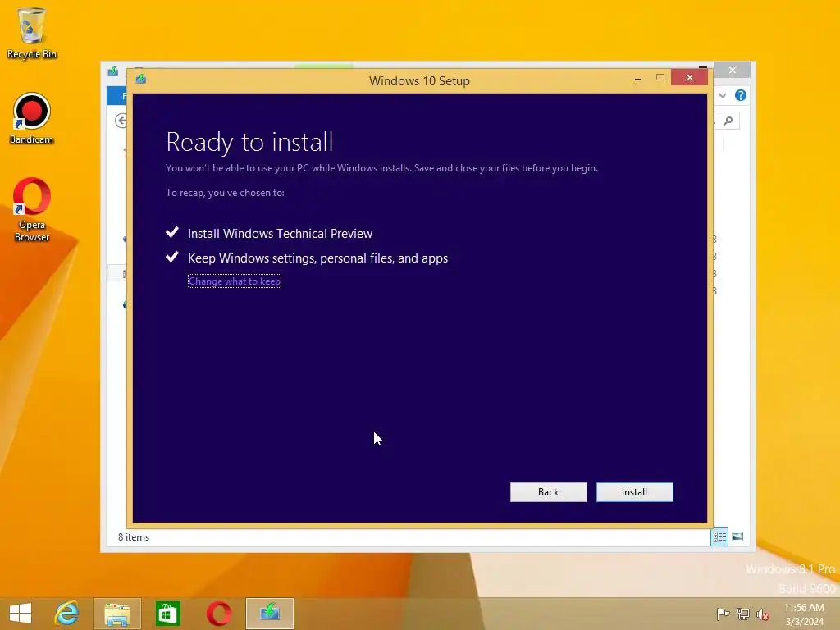Launch Opera from the taskbar
The image size is (840, 630).
coord(218,614)
